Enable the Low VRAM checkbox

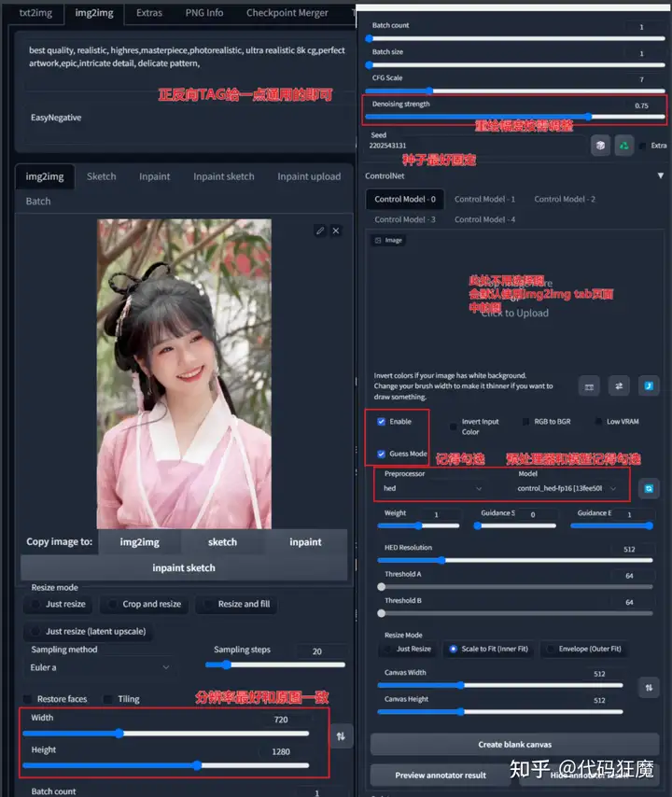tap(598, 422)
